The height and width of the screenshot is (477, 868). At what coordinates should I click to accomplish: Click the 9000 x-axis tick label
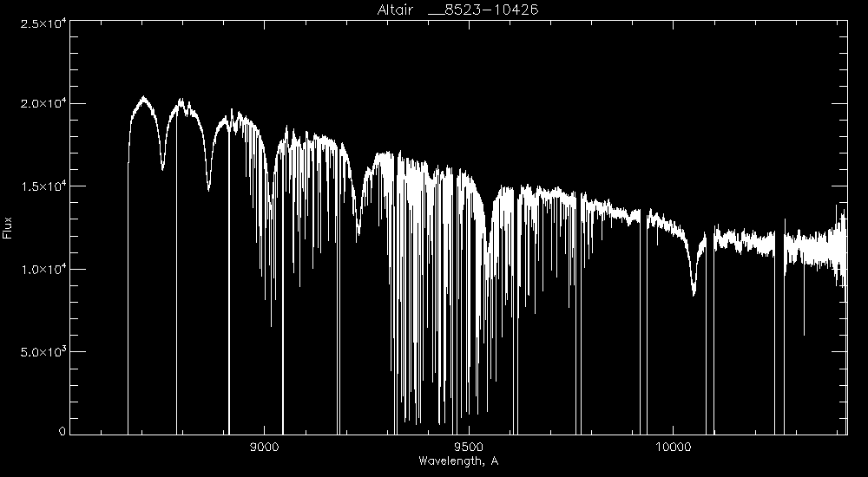pyautogui.click(x=265, y=448)
